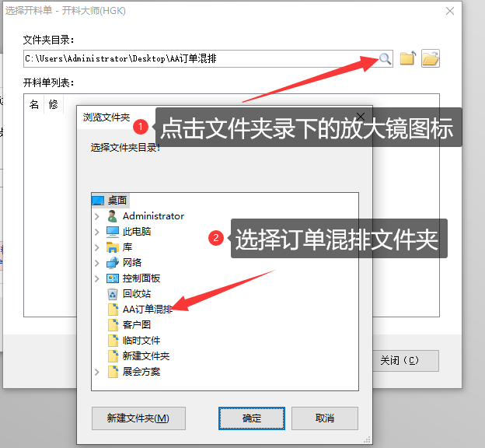Click the open folder icon at far right

431,58
